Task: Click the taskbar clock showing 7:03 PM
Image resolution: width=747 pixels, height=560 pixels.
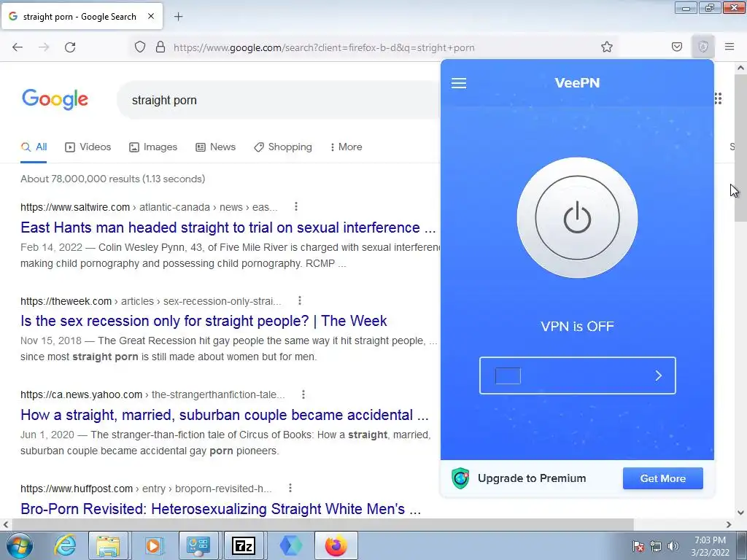Action: (x=710, y=546)
